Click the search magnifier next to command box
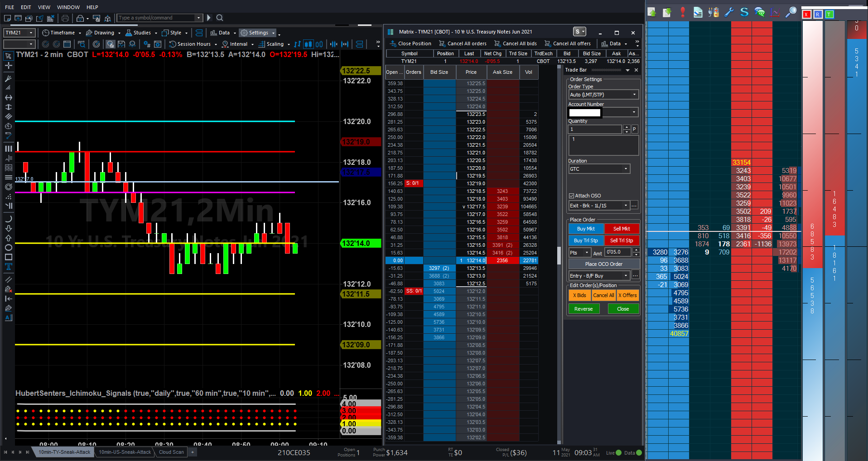 (x=220, y=18)
